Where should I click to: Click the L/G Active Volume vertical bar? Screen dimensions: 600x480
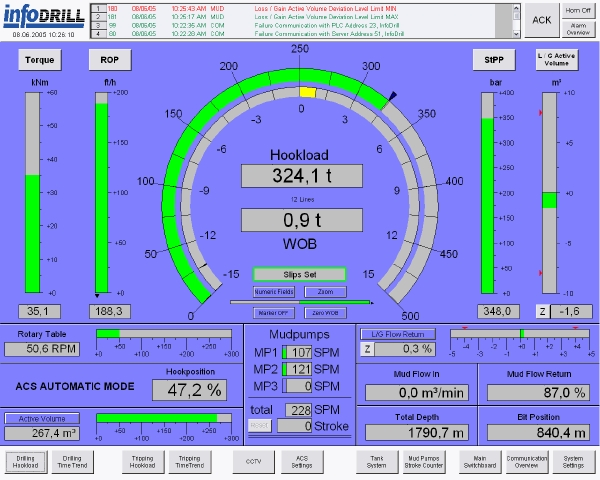549,193
